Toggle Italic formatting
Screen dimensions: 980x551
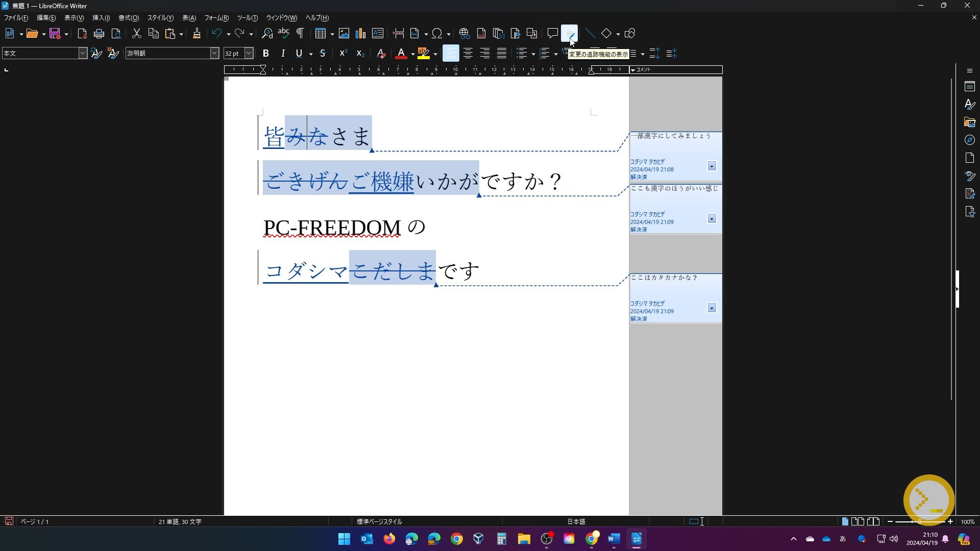pyautogui.click(x=283, y=54)
